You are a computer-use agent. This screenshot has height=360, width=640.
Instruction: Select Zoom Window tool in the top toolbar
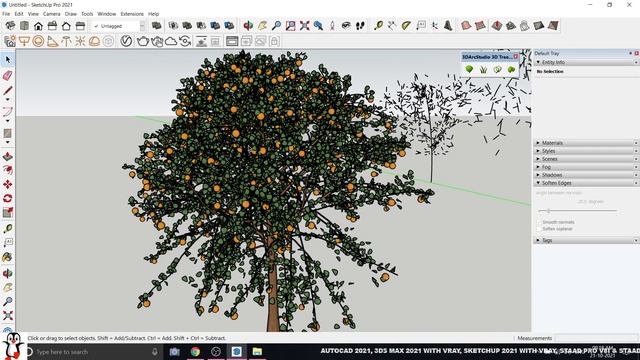(290, 26)
